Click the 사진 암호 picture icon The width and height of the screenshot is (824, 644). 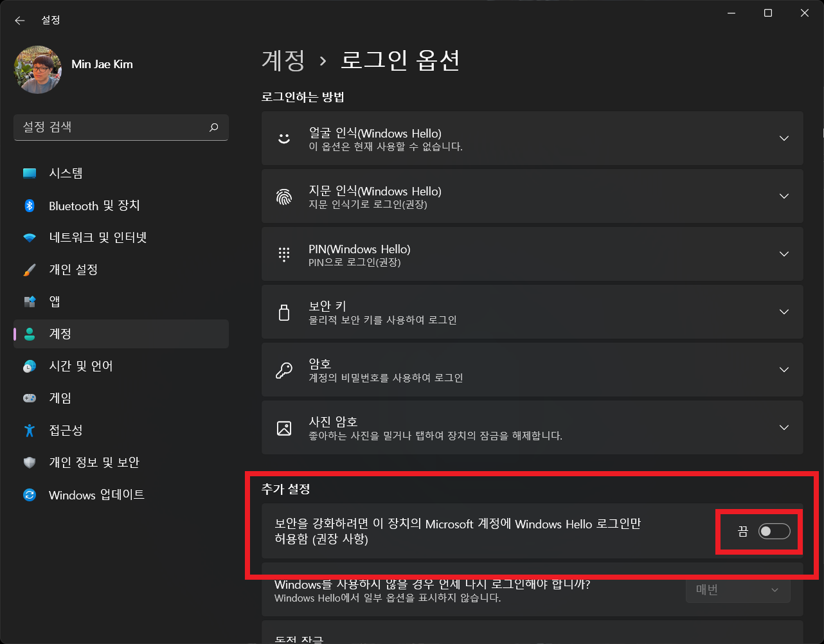284,427
